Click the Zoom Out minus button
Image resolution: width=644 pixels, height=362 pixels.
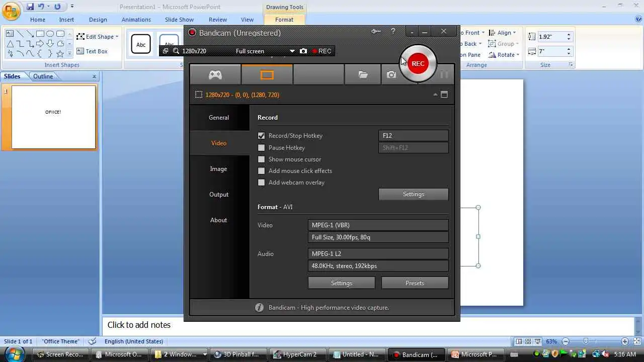click(x=566, y=341)
